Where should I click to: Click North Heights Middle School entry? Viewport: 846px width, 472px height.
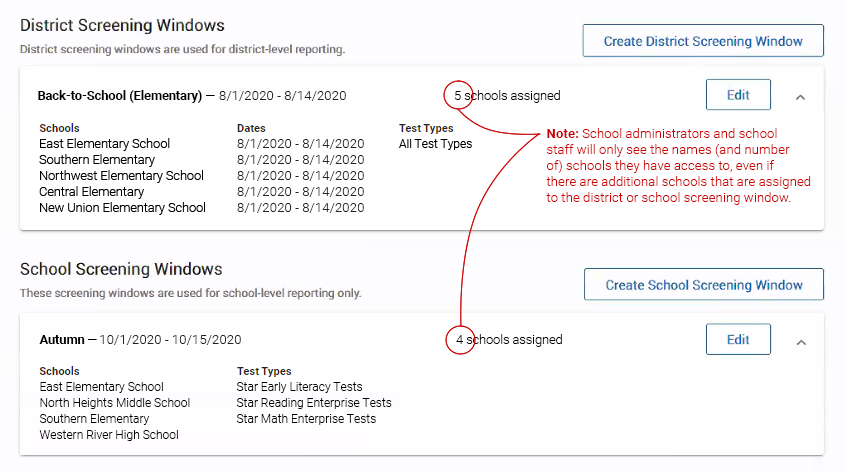coord(115,402)
